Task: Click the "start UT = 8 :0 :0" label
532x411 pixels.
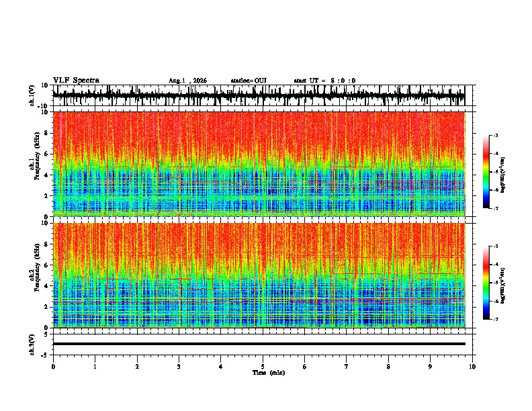Action: click(324, 81)
